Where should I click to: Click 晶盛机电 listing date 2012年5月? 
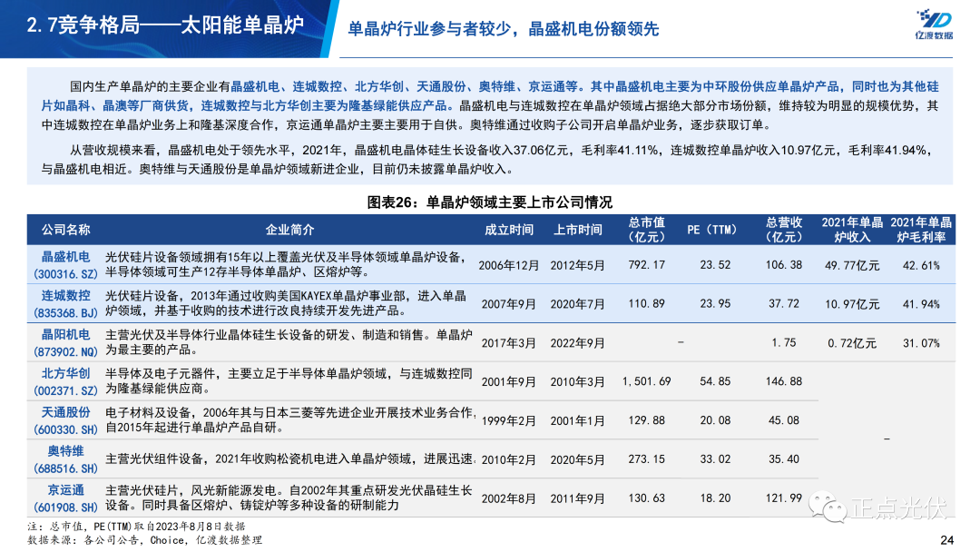coord(577,265)
